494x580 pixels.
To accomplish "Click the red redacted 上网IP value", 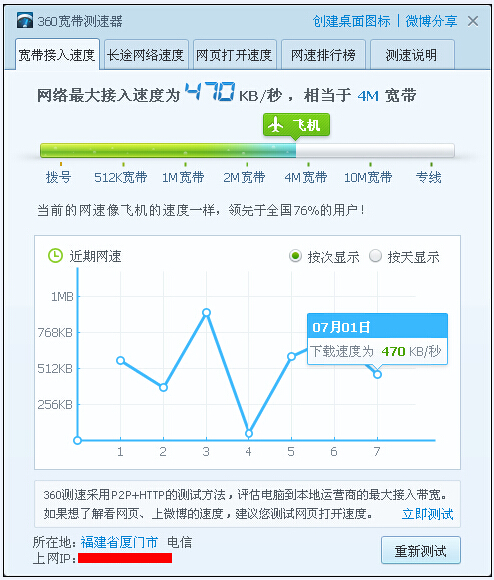I will 125,558.
